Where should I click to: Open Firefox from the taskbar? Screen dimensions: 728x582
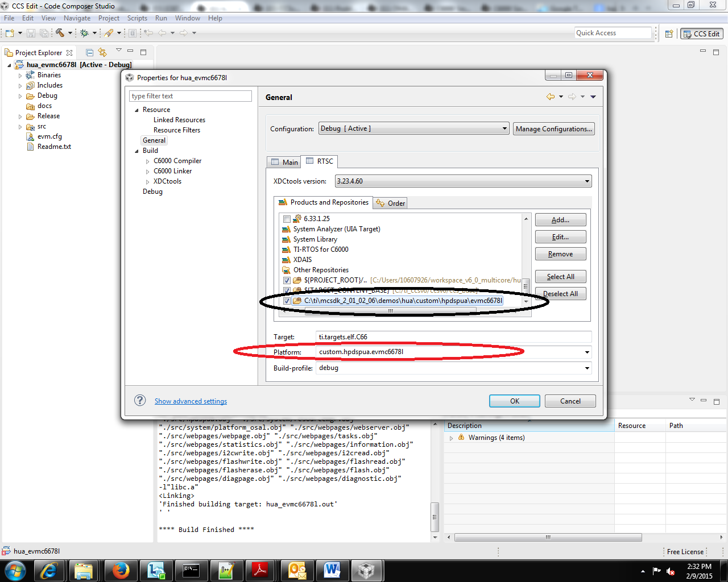pos(120,570)
